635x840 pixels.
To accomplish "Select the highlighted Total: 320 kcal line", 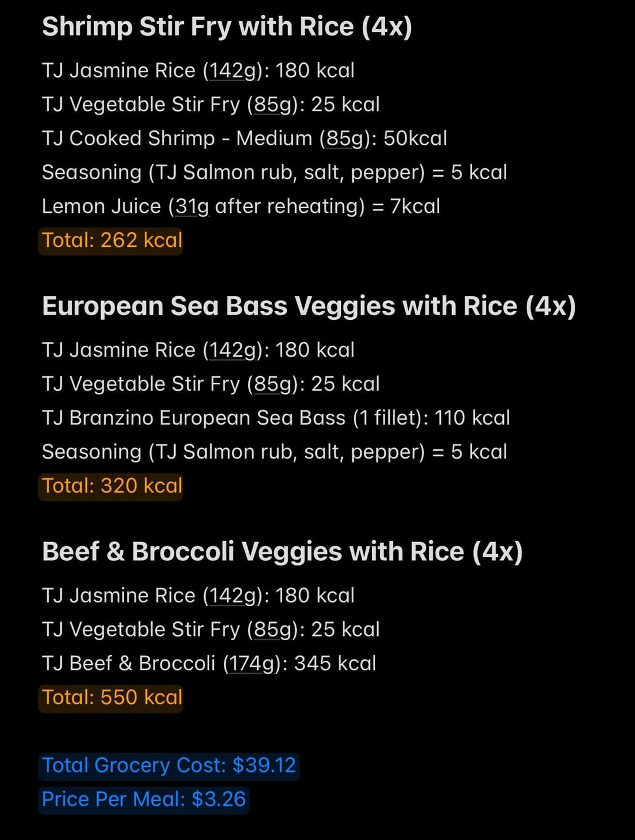I will point(112,486).
